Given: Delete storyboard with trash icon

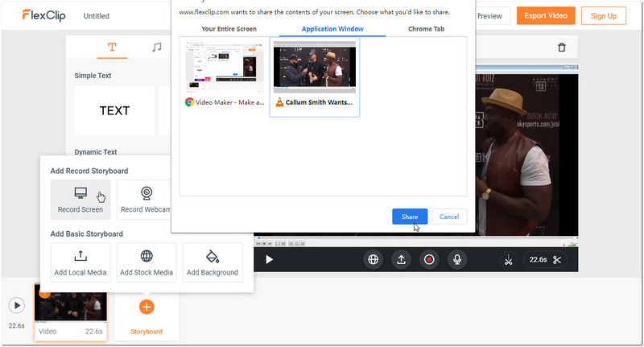Looking at the screenshot, I should pyautogui.click(x=561, y=48).
